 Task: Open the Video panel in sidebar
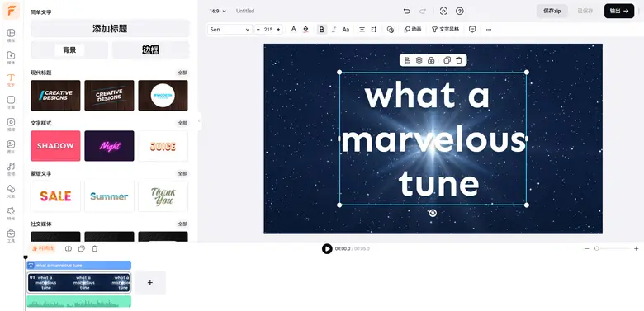11,124
